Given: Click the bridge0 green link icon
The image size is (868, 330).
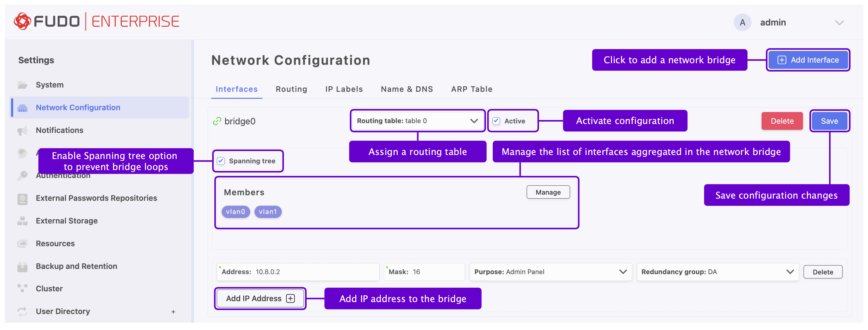Looking at the screenshot, I should tap(217, 121).
